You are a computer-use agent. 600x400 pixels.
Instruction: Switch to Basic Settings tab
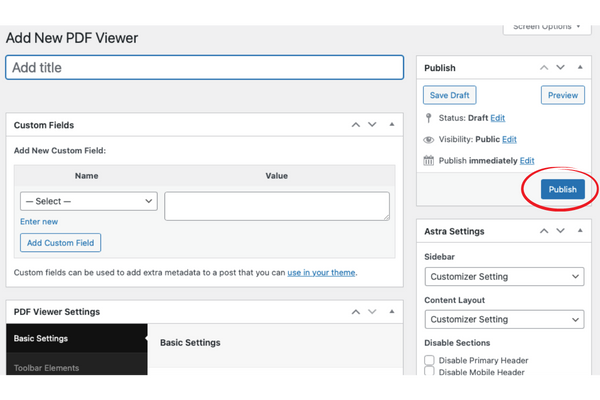tap(77, 338)
